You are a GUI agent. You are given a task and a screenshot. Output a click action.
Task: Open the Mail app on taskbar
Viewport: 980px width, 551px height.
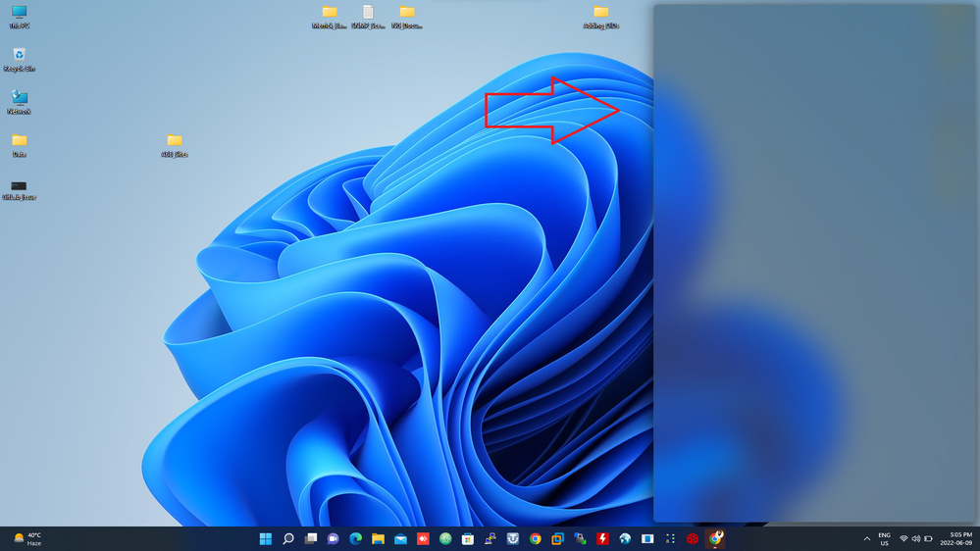pyautogui.click(x=400, y=538)
